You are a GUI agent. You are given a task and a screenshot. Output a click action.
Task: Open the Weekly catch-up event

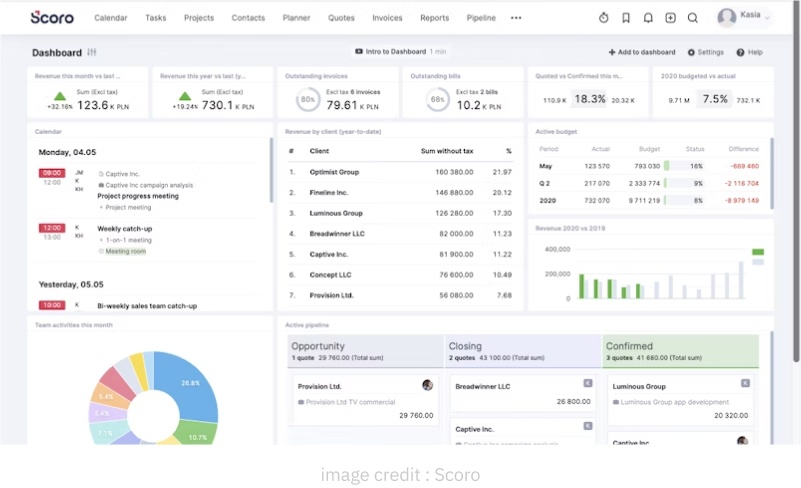click(x=125, y=228)
